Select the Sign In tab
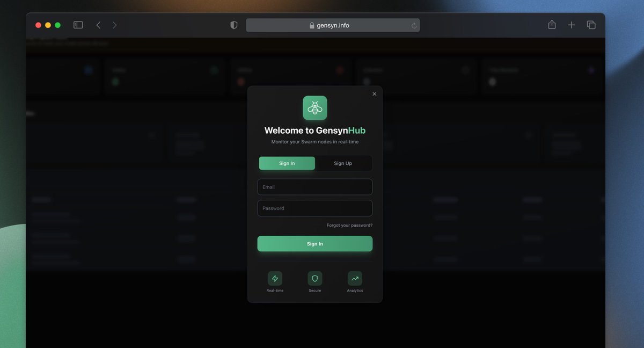Viewport: 644px width, 348px height. point(287,163)
